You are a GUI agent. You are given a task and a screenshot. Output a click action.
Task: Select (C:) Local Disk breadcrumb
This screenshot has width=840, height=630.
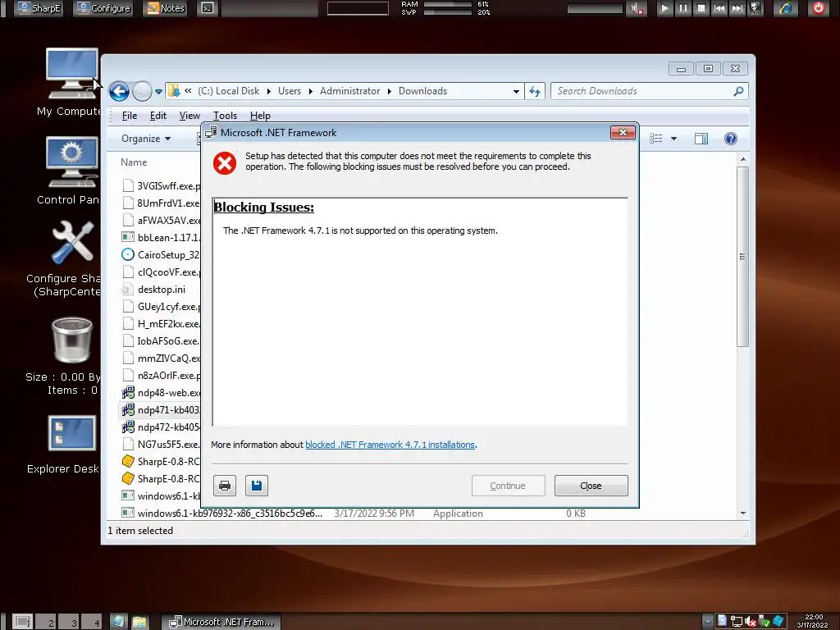tap(228, 91)
